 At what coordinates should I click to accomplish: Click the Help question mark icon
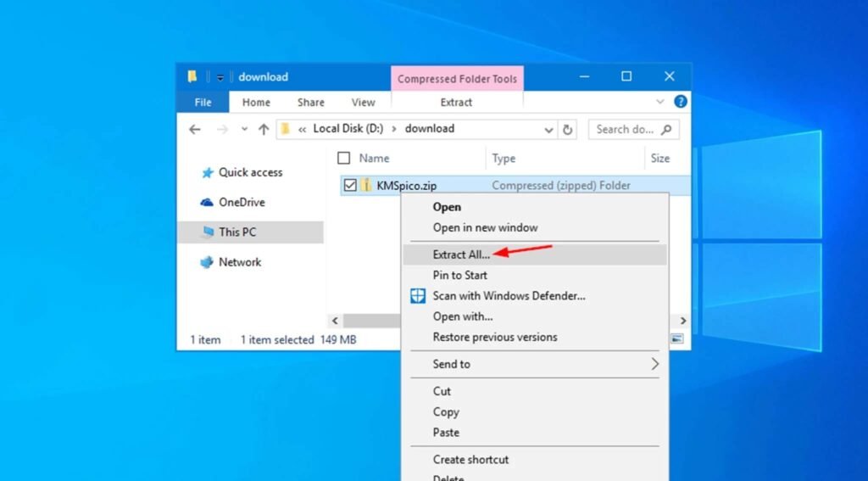[x=681, y=102]
